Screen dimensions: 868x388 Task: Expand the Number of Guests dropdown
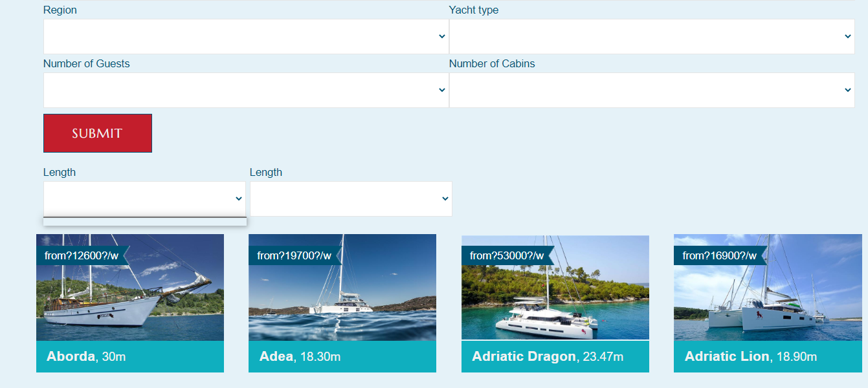tap(246, 90)
